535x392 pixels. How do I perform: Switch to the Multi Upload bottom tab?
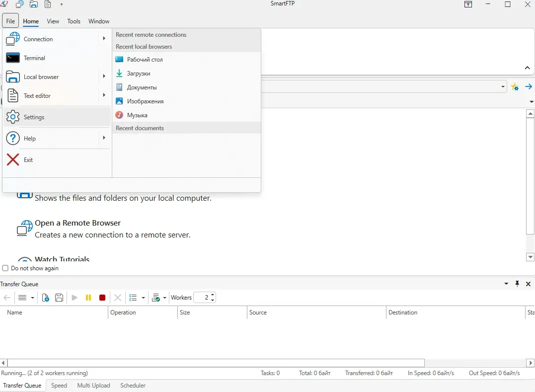93,386
